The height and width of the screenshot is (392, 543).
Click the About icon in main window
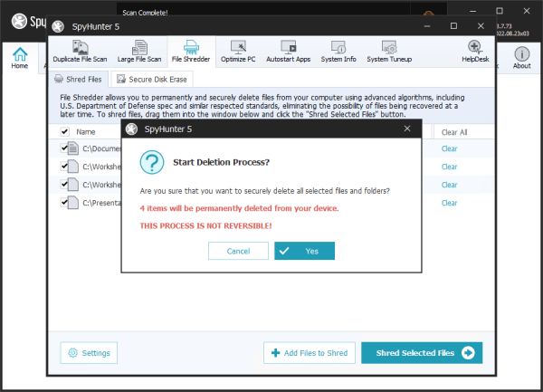click(522, 56)
